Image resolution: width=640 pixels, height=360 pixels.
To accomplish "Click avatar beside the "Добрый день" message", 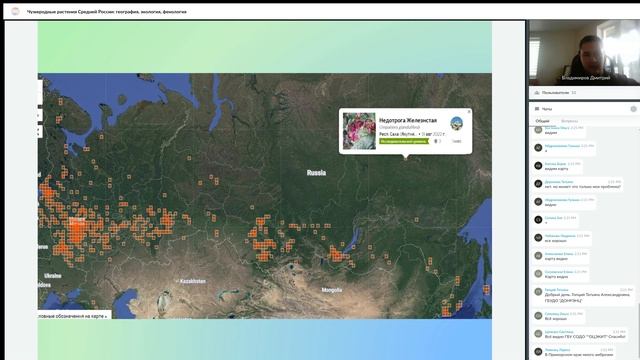I will 538,292.
